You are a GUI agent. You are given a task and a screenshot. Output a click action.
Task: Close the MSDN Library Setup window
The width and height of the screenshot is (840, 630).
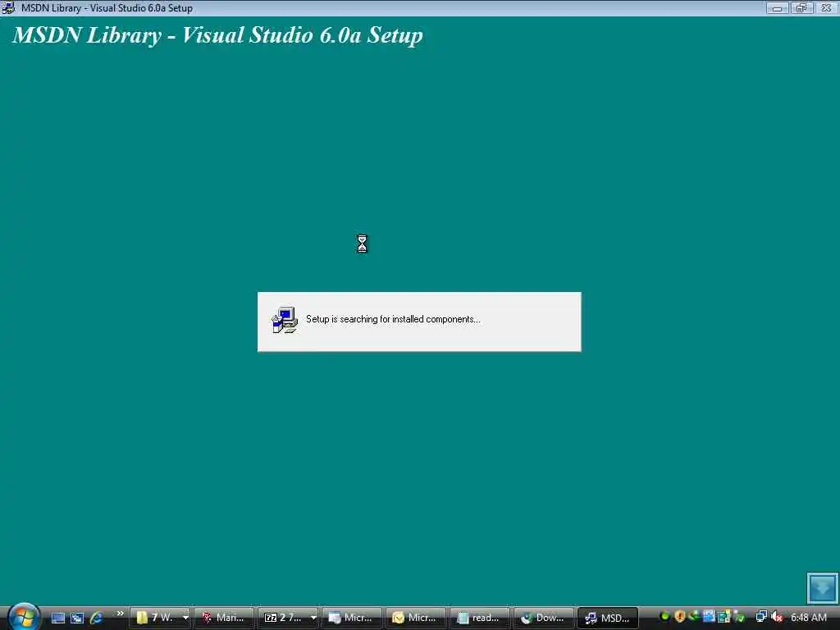827,8
